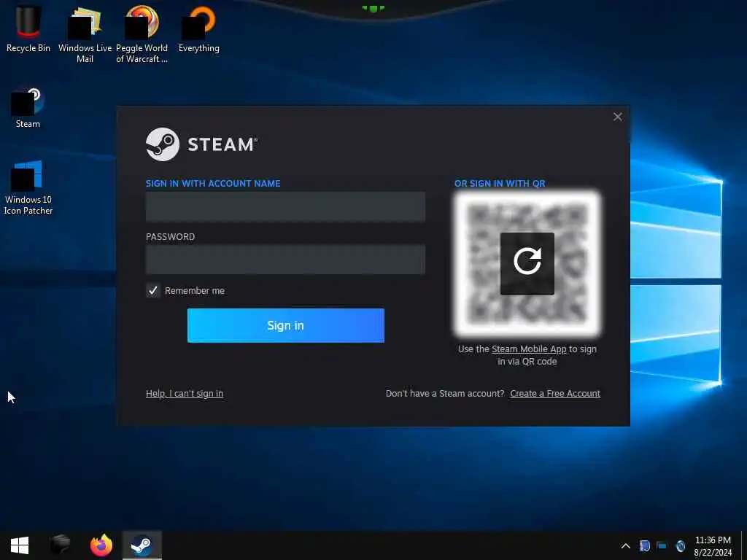Uncheck the Remember me checkbox
This screenshot has height=560, width=747.
pos(153,290)
